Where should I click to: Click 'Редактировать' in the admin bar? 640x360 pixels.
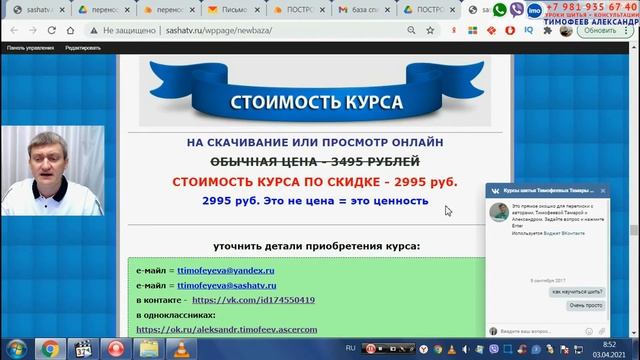pos(83,48)
